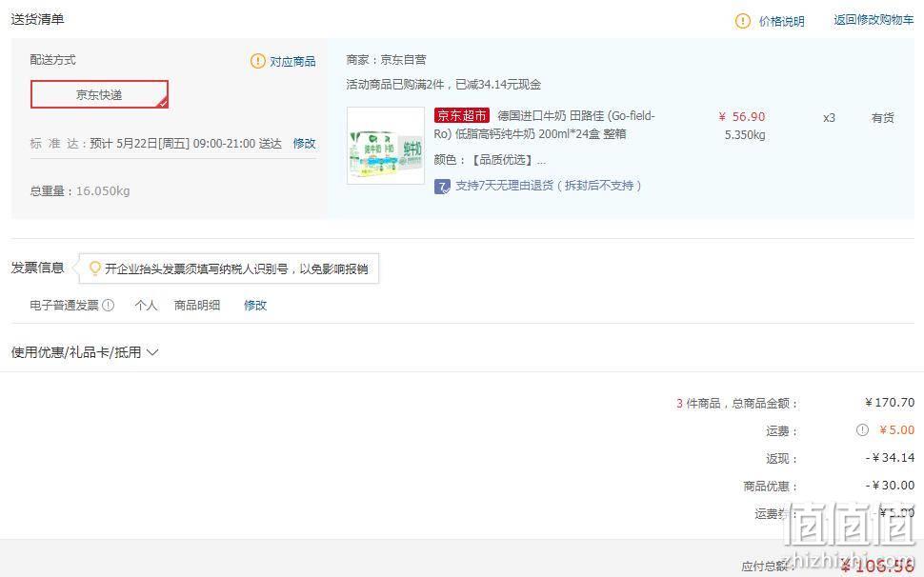Open the milk product thumbnail
Image resolution: width=924 pixels, height=577 pixels.
pos(386,146)
